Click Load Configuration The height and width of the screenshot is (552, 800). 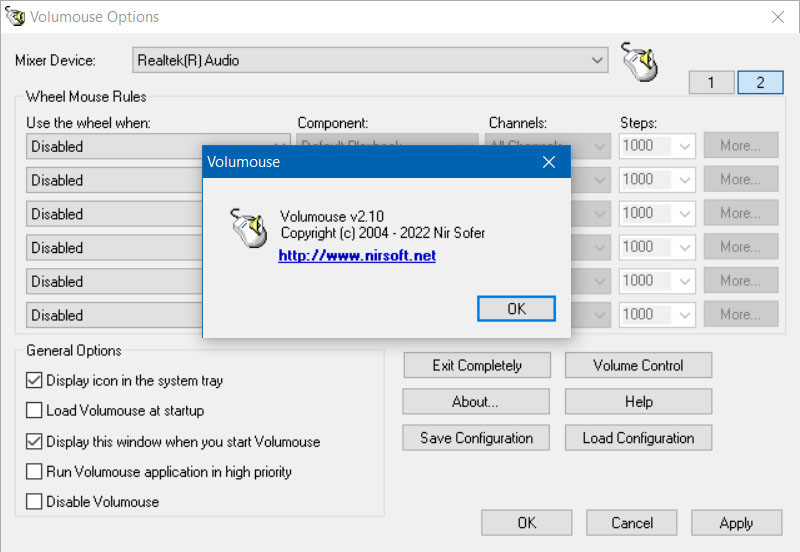[638, 438]
